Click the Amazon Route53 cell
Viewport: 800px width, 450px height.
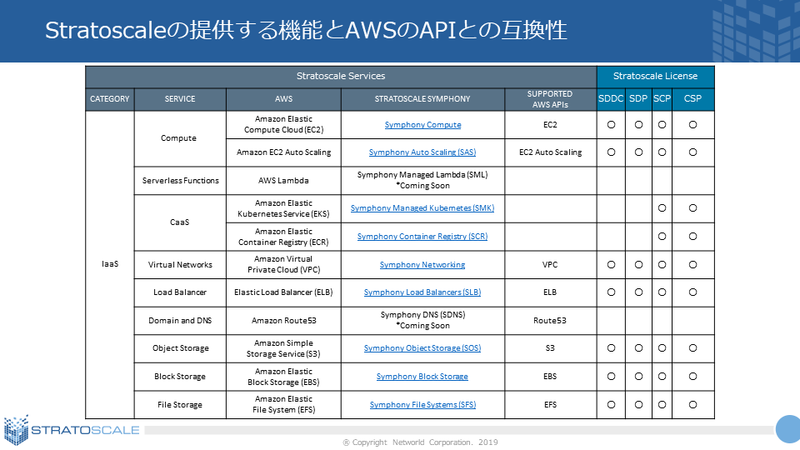[x=284, y=320]
